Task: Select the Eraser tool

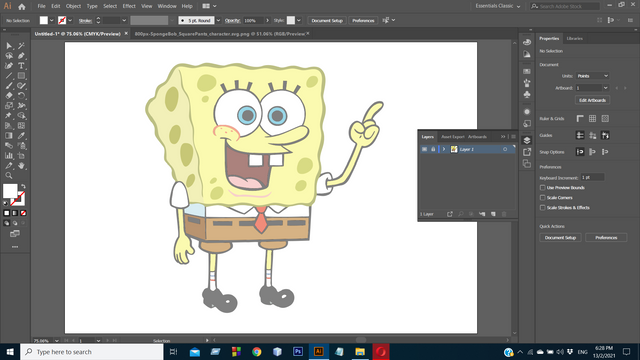Action: (9, 96)
